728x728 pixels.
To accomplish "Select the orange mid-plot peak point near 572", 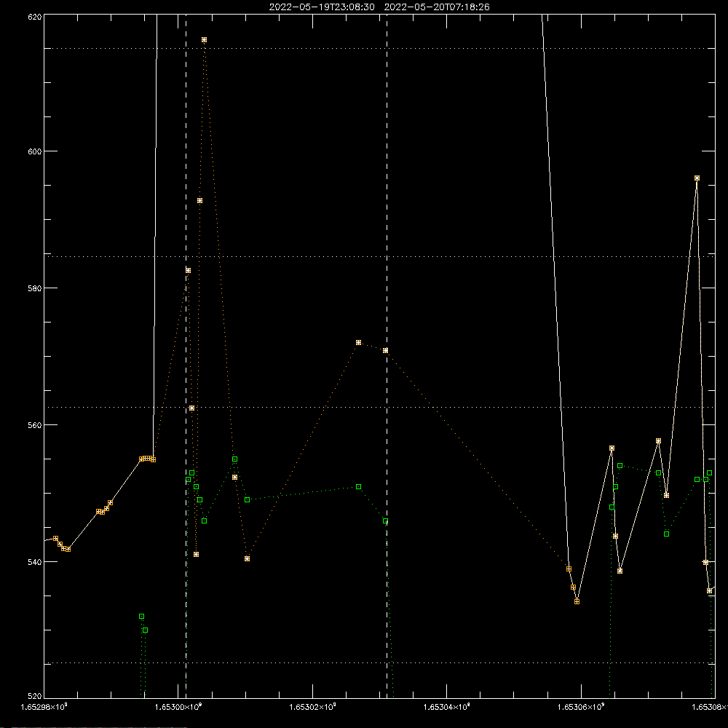I will 358,342.
